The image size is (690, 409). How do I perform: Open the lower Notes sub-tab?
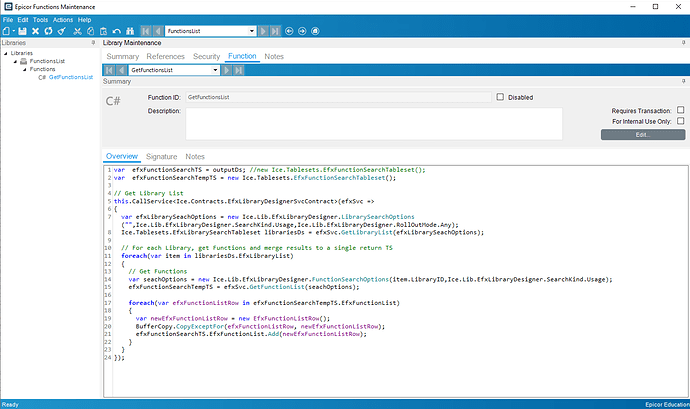click(195, 156)
